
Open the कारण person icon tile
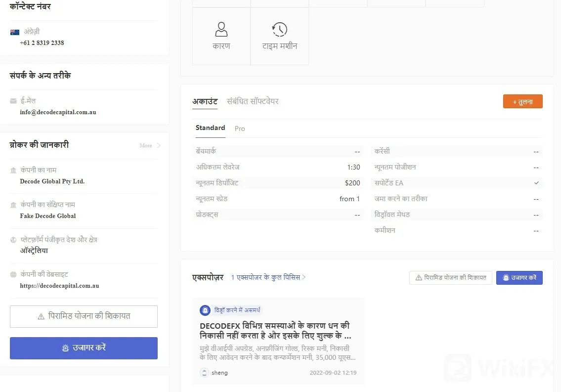(x=221, y=36)
